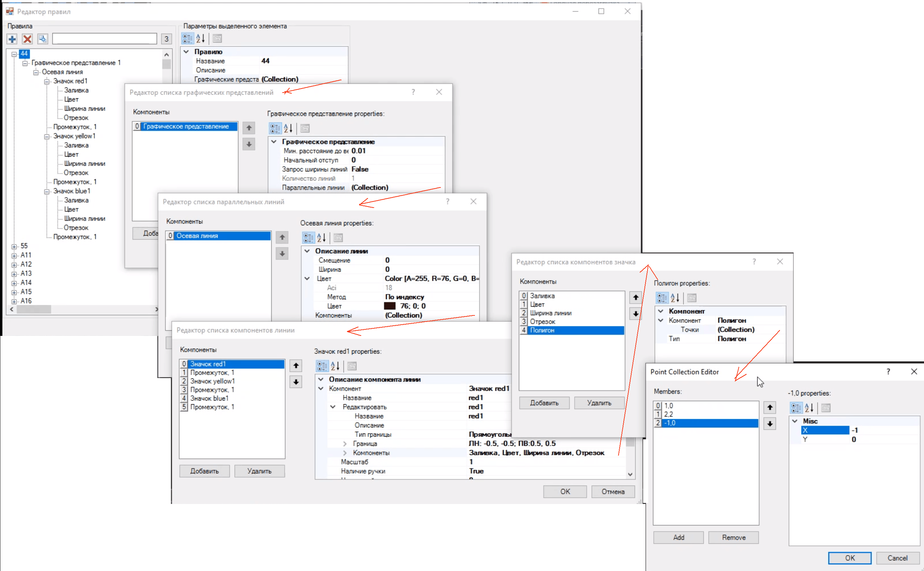Click the add rule plus icon

pyautogui.click(x=12, y=39)
